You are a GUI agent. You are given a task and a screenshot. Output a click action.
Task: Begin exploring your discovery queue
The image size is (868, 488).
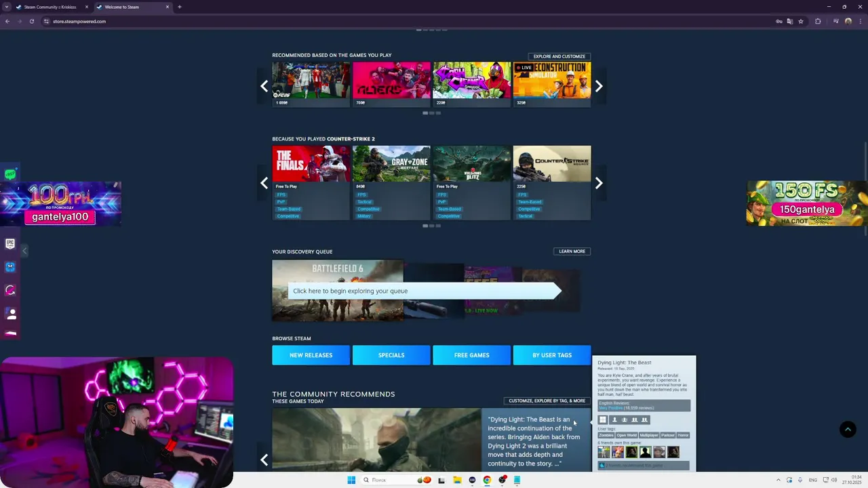[425, 291]
